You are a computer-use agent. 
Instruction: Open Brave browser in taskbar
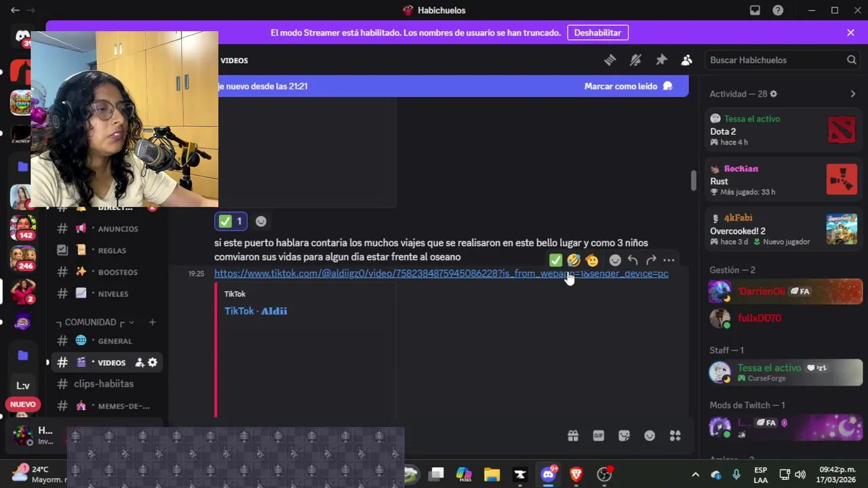tap(576, 474)
